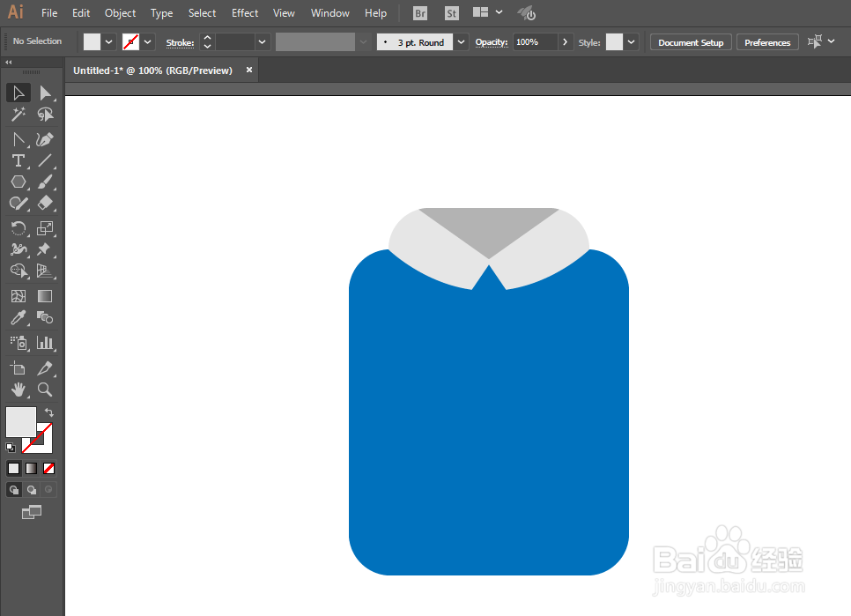This screenshot has height=616, width=851.
Task: Set paint mode to Color
Action: click(13, 468)
